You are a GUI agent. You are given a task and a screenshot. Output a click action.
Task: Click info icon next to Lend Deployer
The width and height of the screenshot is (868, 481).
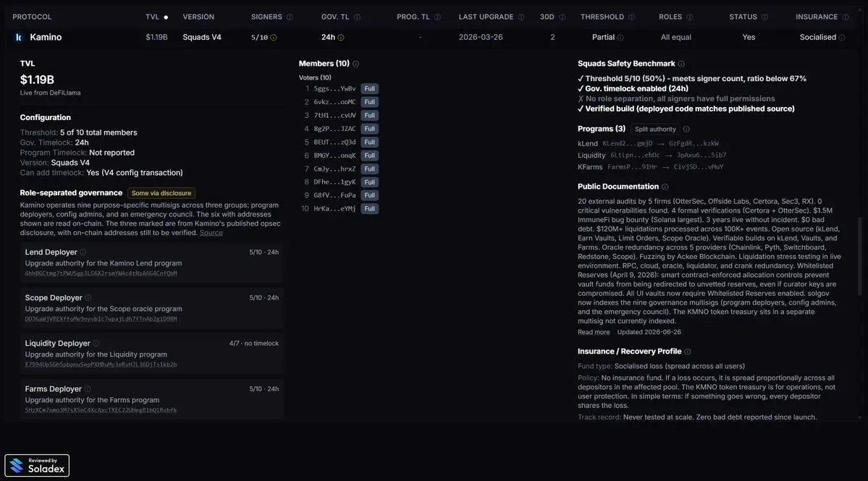point(83,252)
